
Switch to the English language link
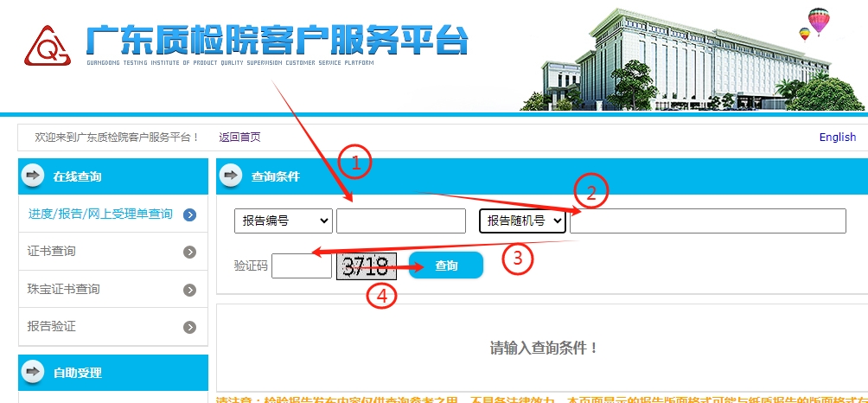coord(837,138)
